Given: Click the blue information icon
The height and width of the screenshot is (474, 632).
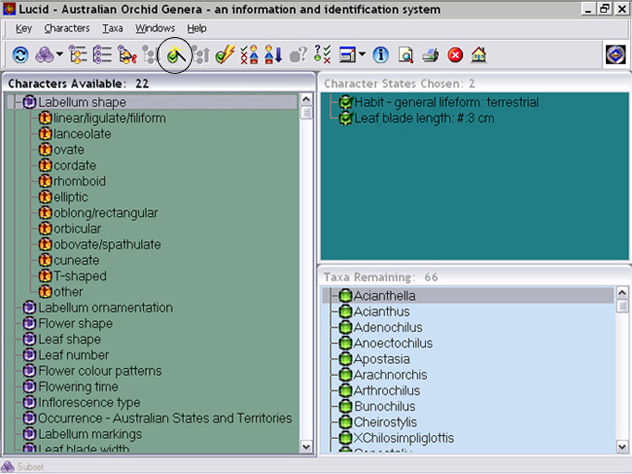Looking at the screenshot, I should (x=380, y=55).
